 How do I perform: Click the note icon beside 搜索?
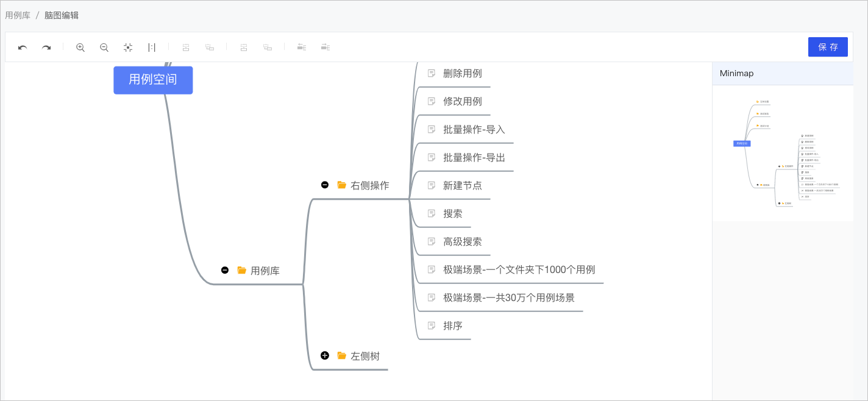[432, 213]
